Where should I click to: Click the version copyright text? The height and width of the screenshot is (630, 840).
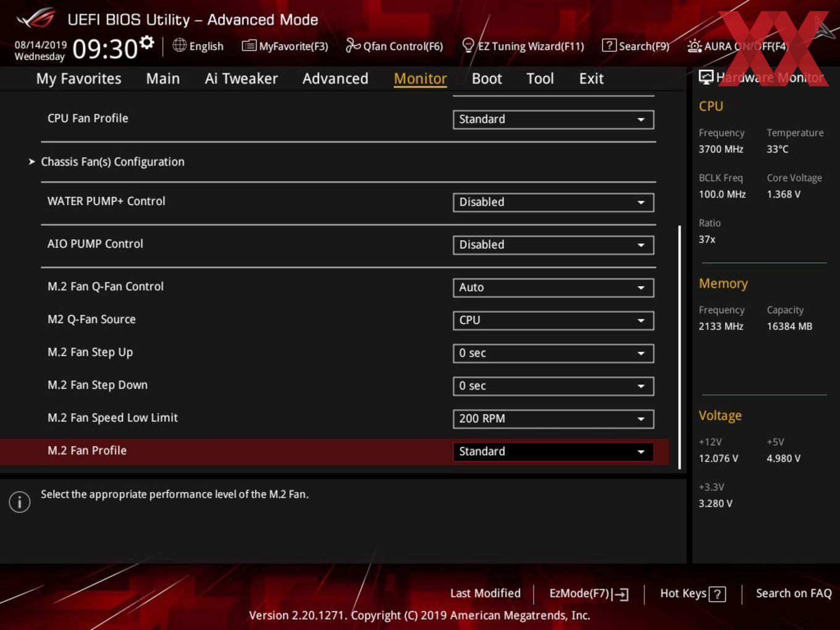(x=419, y=615)
